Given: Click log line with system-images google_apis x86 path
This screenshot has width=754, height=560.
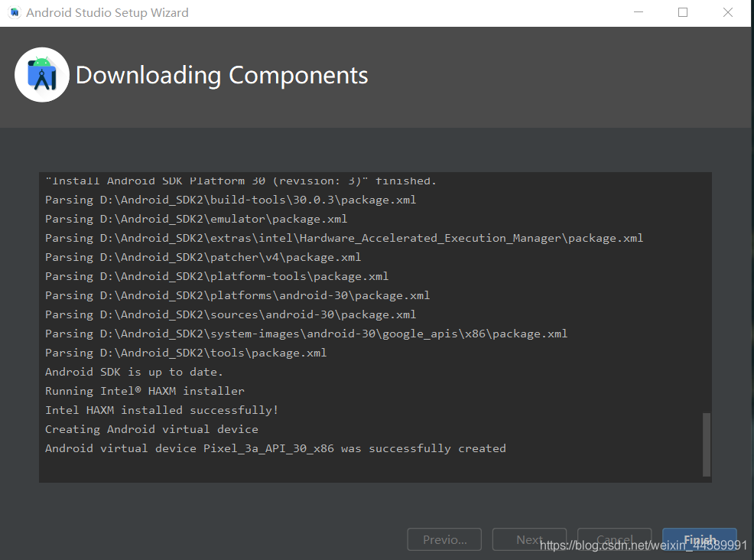Looking at the screenshot, I should click(307, 334).
